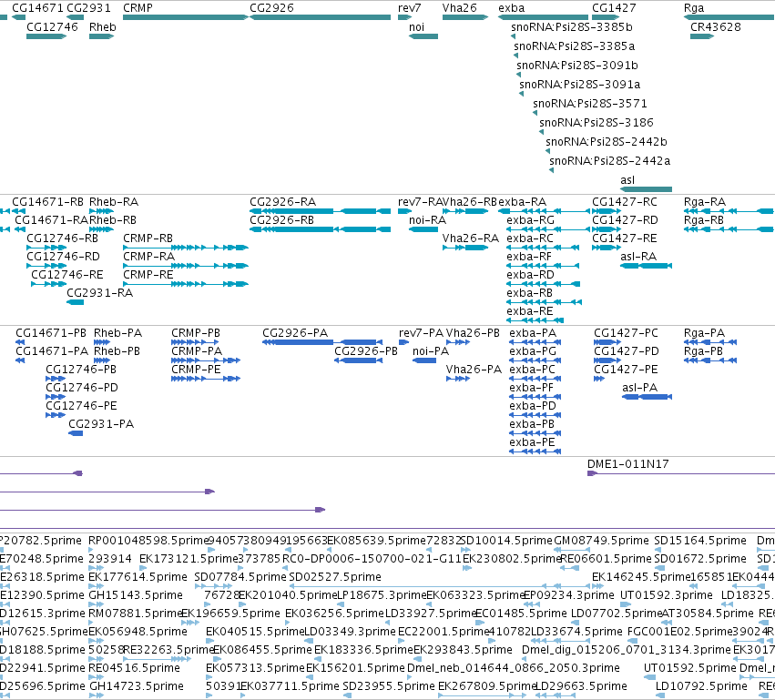This screenshot has width=775, height=700.
Task: Select the RE04516.5prime EST label
Action: tap(135, 668)
